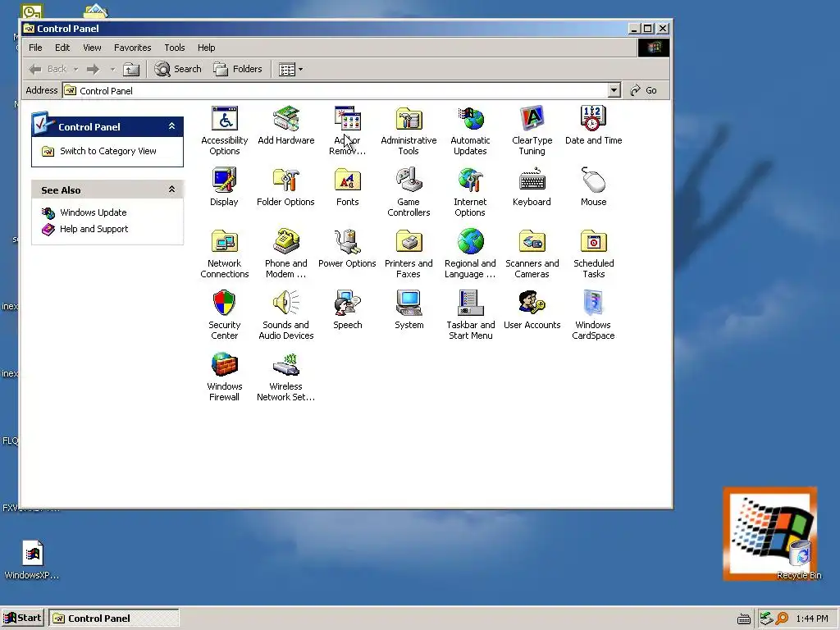Click the Search toolbar button
This screenshot has height=630, width=840.
[x=178, y=69]
